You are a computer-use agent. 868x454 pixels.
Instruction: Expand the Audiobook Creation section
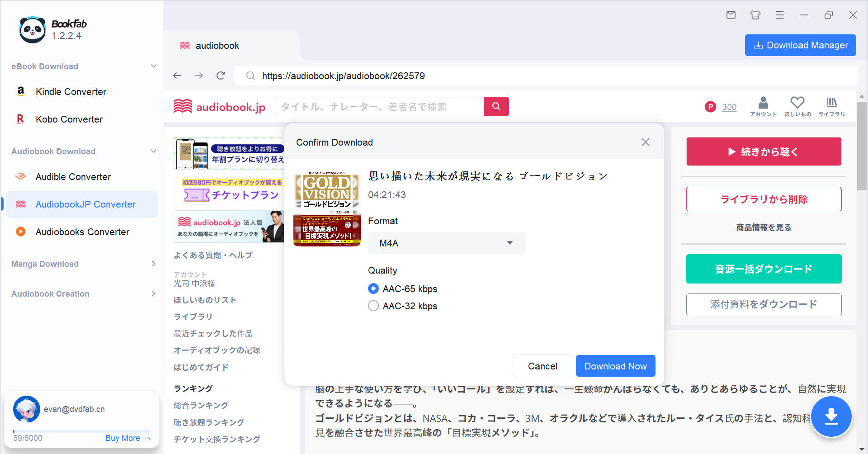(153, 293)
